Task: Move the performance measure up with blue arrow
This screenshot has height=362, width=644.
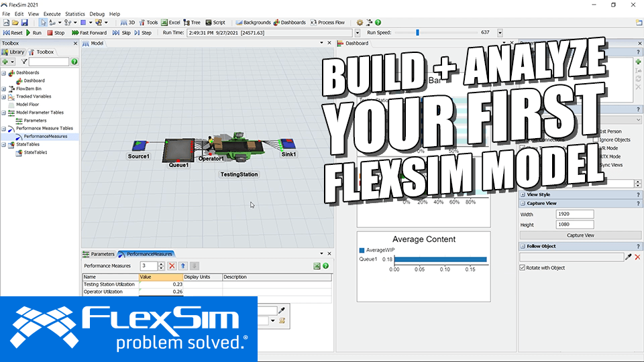Action: [x=183, y=266]
